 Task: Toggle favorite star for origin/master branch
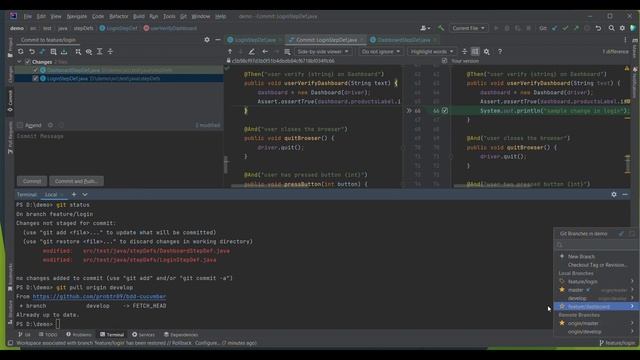click(562, 323)
